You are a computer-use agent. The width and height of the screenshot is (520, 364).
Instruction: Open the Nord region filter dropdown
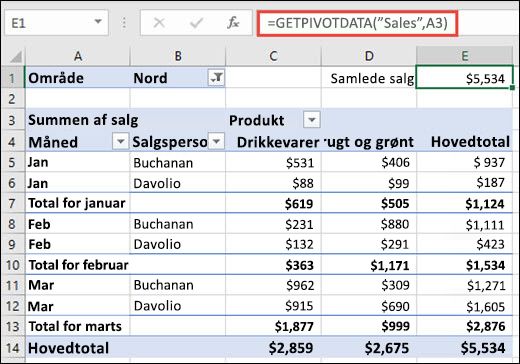(x=216, y=78)
